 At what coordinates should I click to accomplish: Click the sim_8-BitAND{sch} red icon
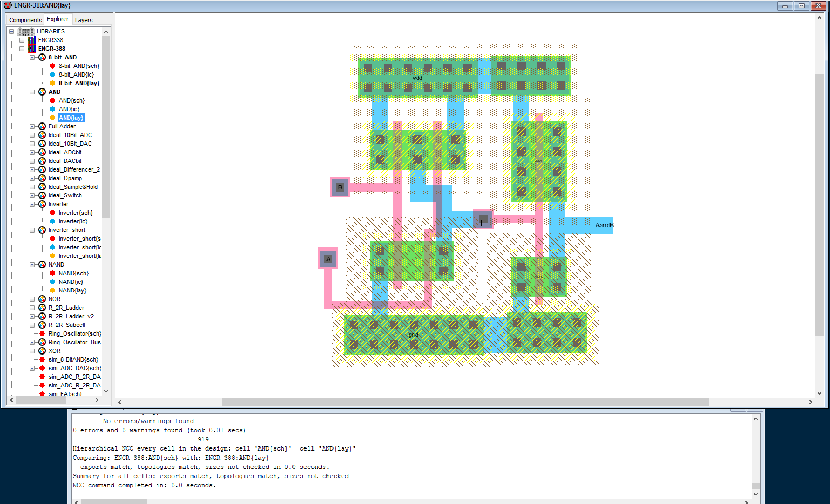pyautogui.click(x=42, y=359)
